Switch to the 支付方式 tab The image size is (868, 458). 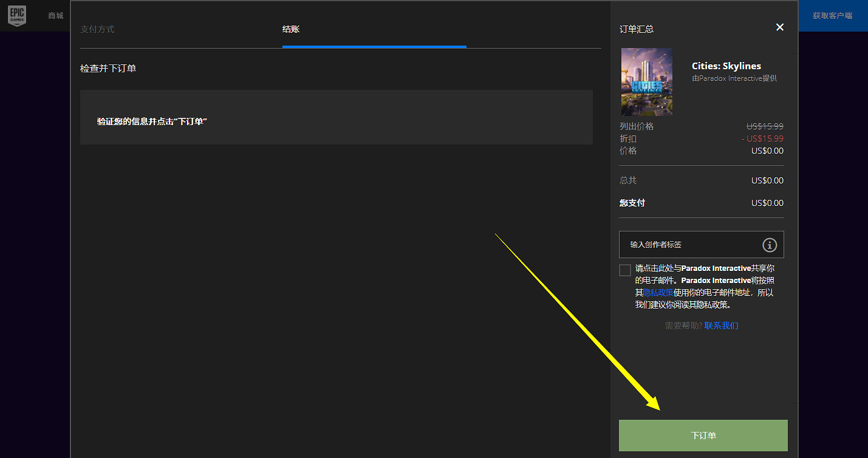tap(97, 29)
